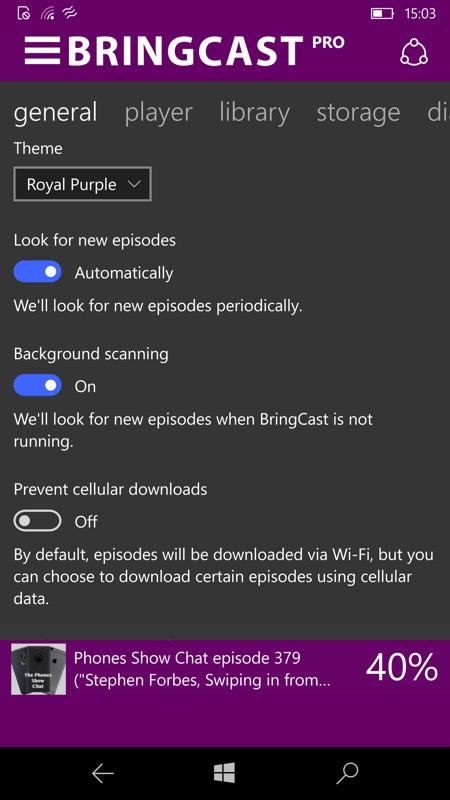The image size is (450, 800).
Task: Open the Royal Purple theme dropdown
Action: [x=83, y=184]
